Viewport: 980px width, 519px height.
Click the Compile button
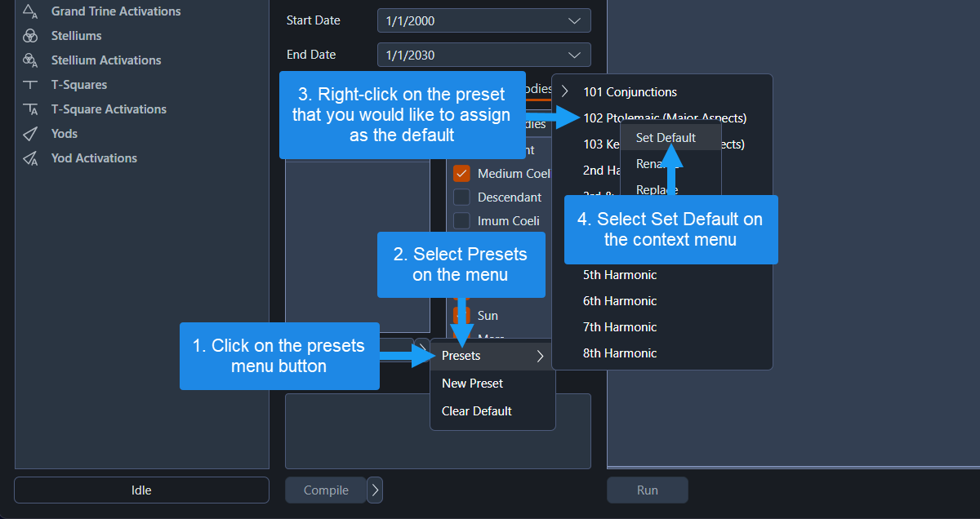coord(324,490)
